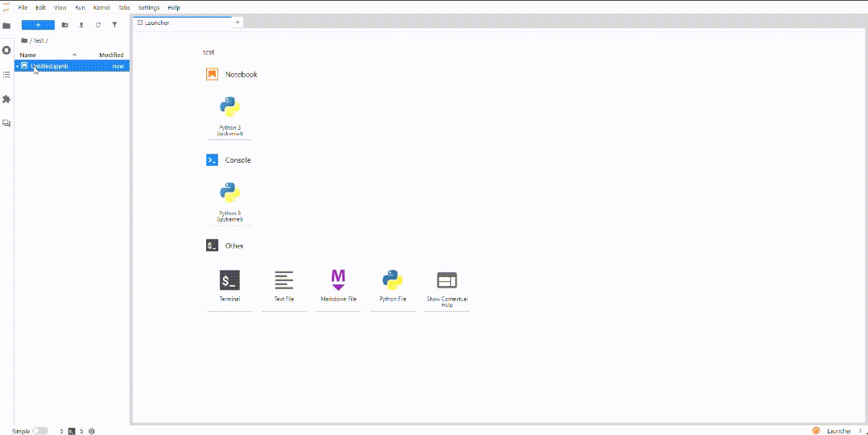Launch a Terminal from the launcher

[x=229, y=285]
